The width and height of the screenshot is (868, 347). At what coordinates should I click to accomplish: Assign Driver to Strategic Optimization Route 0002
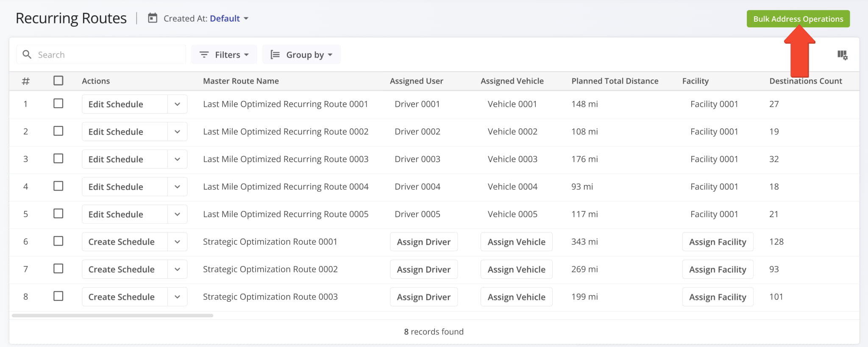click(424, 269)
